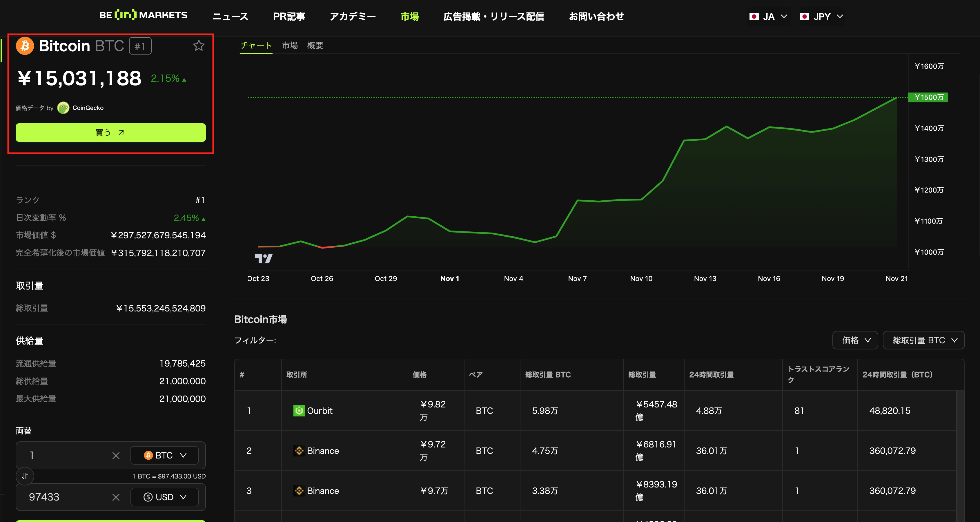Image resolution: width=980 pixels, height=522 pixels.
Task: Switch to the 概要 tab
Action: [315, 46]
